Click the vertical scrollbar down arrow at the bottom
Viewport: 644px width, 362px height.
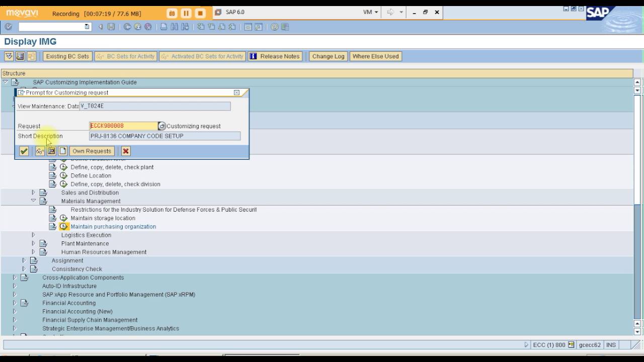(637, 332)
